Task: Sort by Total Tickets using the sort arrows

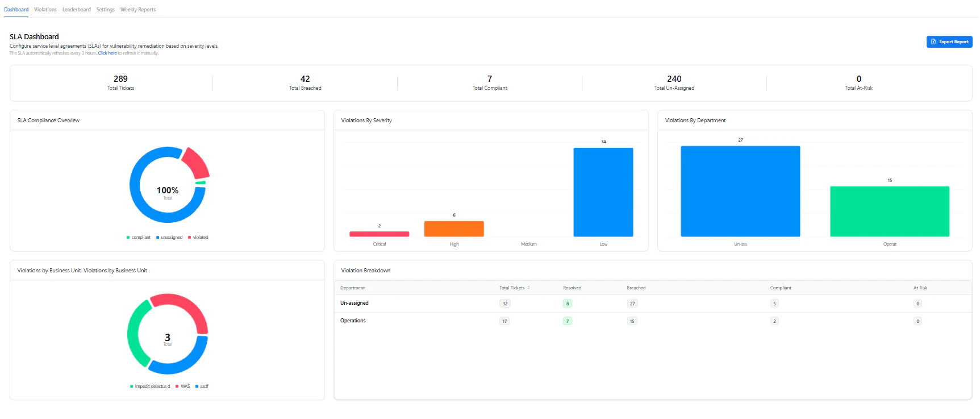Action: [528, 288]
